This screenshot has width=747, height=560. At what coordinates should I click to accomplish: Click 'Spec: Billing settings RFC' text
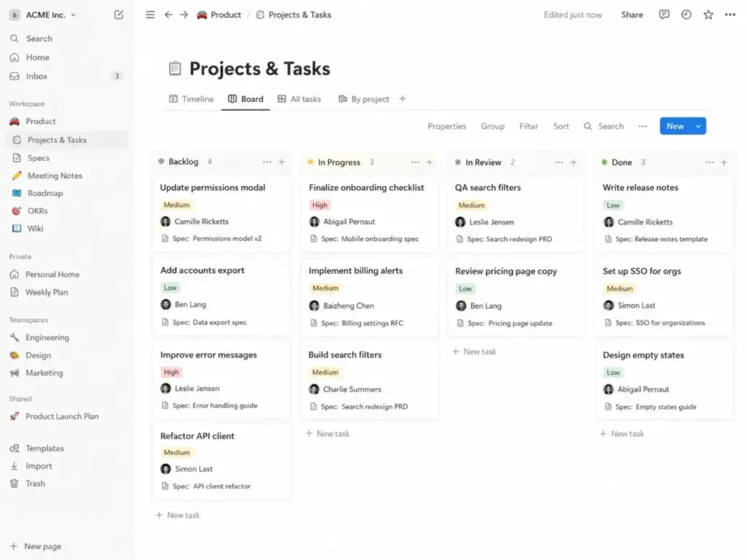(x=362, y=323)
